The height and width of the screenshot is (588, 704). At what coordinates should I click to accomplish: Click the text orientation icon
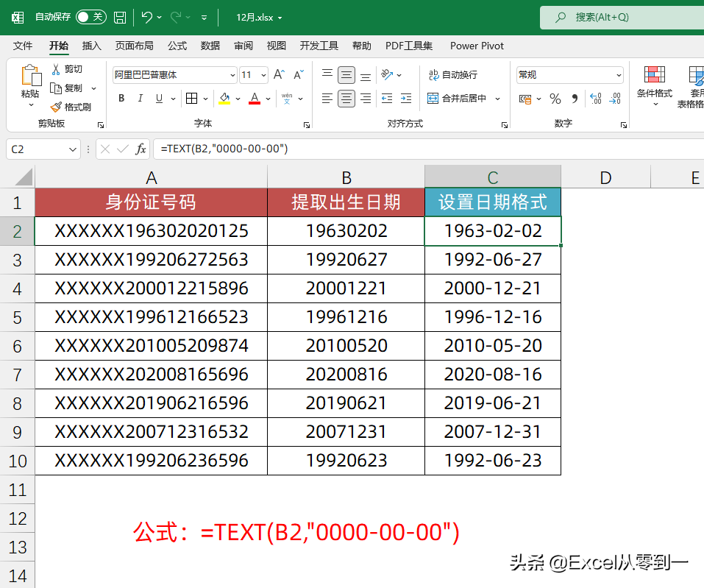click(x=387, y=74)
